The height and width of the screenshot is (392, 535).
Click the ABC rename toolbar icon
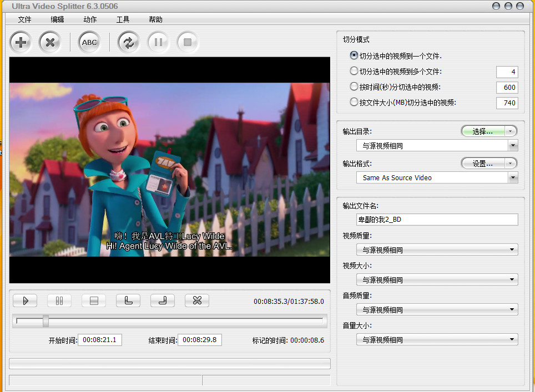(89, 42)
